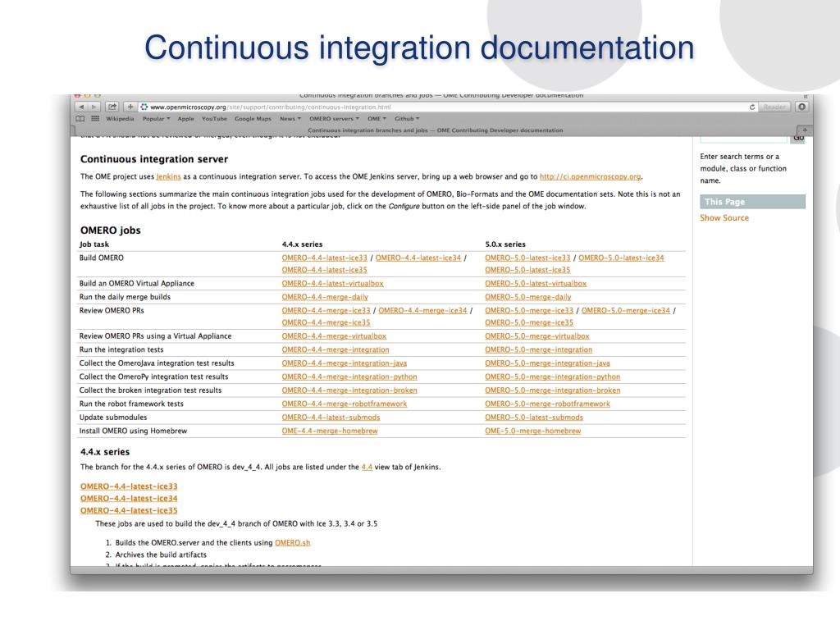Viewport: 840px width, 630px height.
Task: Open the OMERO-5.0-latest-ice35 link
Action: click(527, 270)
